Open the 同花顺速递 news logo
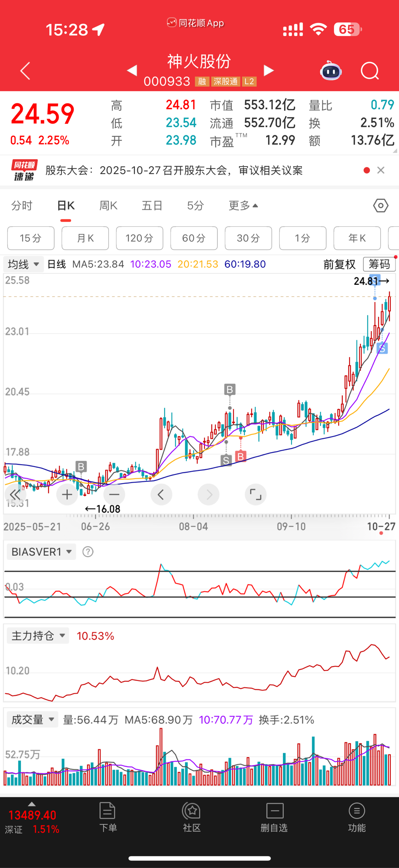 (24, 170)
